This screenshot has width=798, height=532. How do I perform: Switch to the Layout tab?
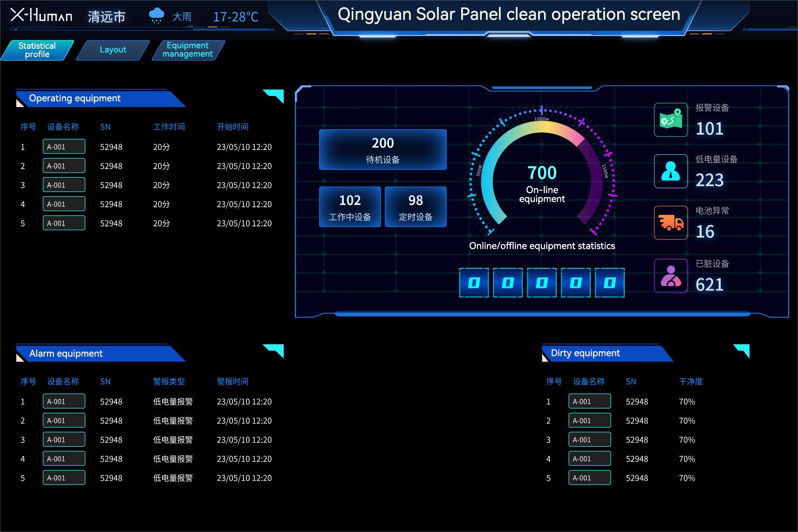point(113,50)
